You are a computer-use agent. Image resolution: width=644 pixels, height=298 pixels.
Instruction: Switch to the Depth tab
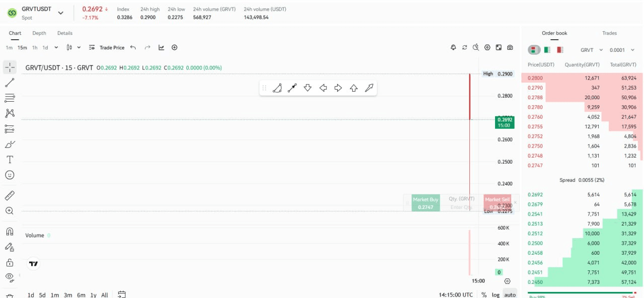39,33
